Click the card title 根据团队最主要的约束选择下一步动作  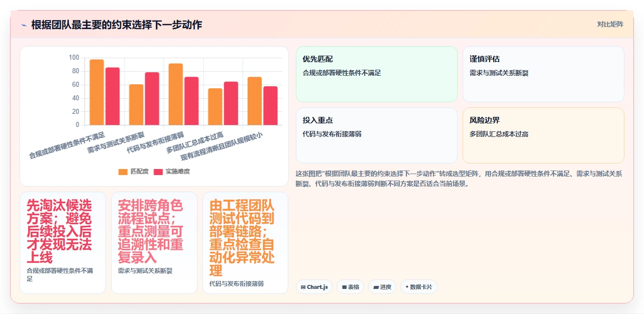pos(117,25)
